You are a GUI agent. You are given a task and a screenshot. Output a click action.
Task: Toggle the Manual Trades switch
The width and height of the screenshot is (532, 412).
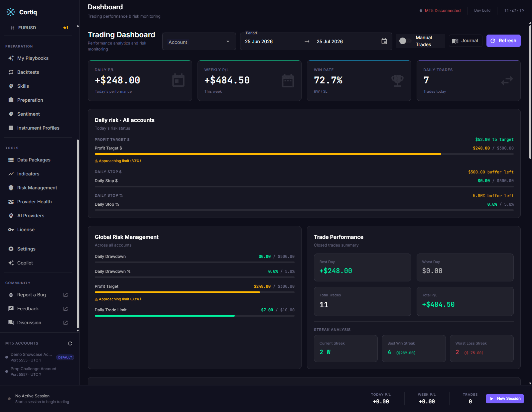pos(405,41)
